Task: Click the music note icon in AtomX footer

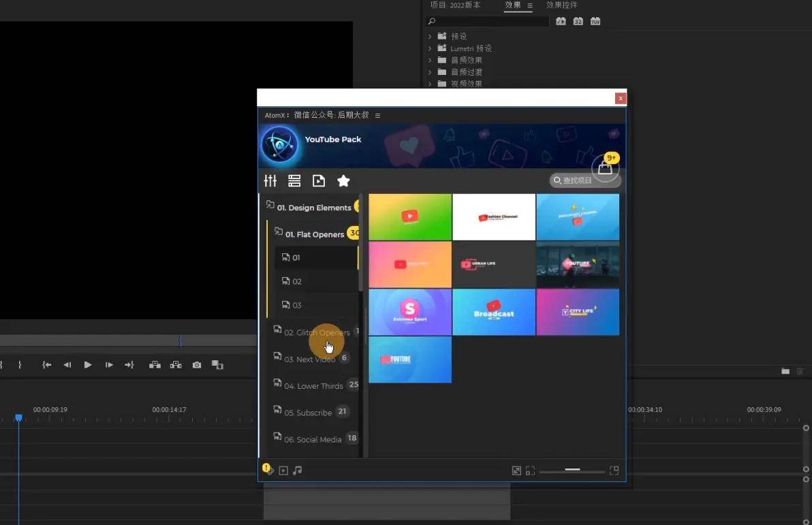Action: tap(297, 471)
